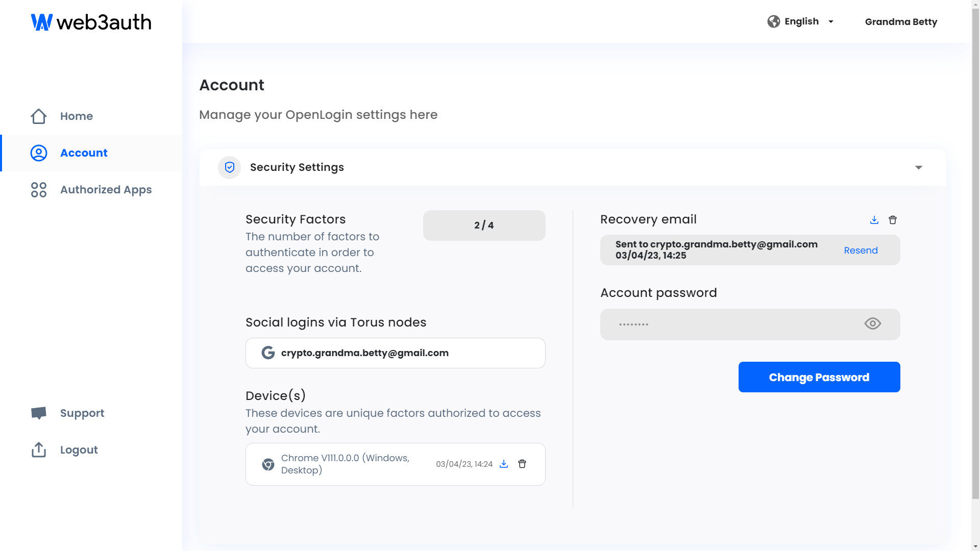Click the web3auth logo
Image resolution: width=980 pixels, height=551 pixels.
pyautogui.click(x=91, y=22)
